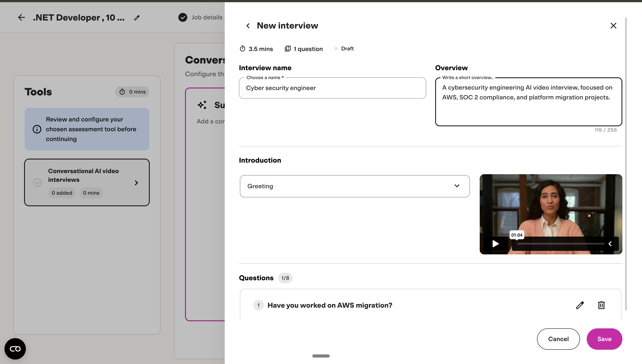Click the 3.5 mins timer icon
Screen dimensions: 642x364
point(242,49)
